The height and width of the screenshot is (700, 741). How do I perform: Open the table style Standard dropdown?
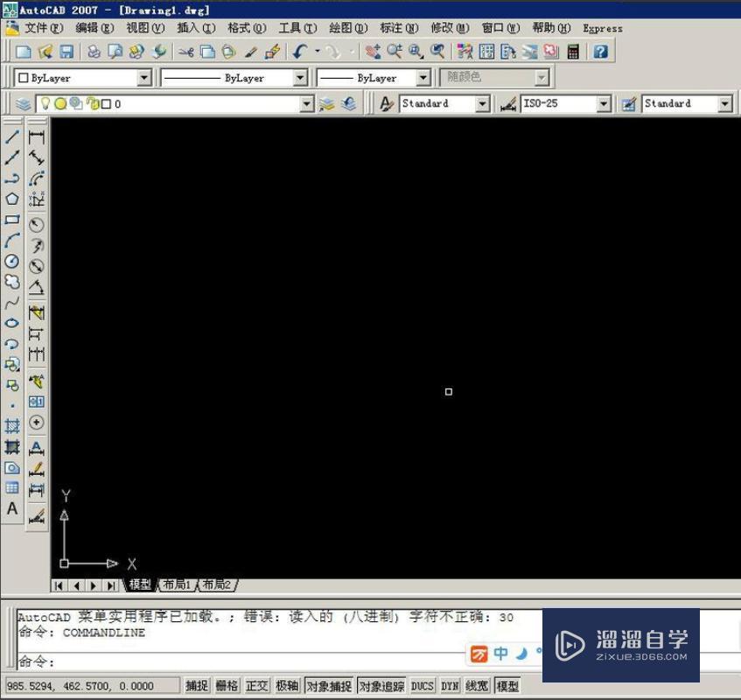(x=725, y=103)
